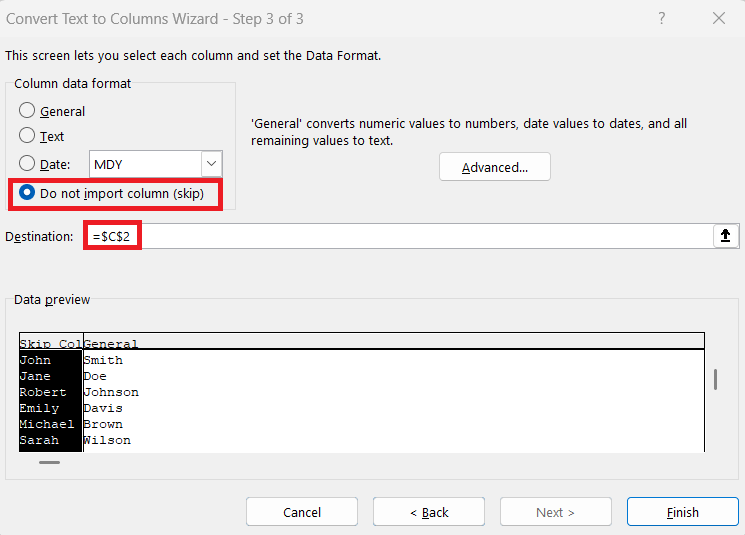This screenshot has height=535, width=745.
Task: Click the data preview vertical scrollbar
Action: [716, 380]
